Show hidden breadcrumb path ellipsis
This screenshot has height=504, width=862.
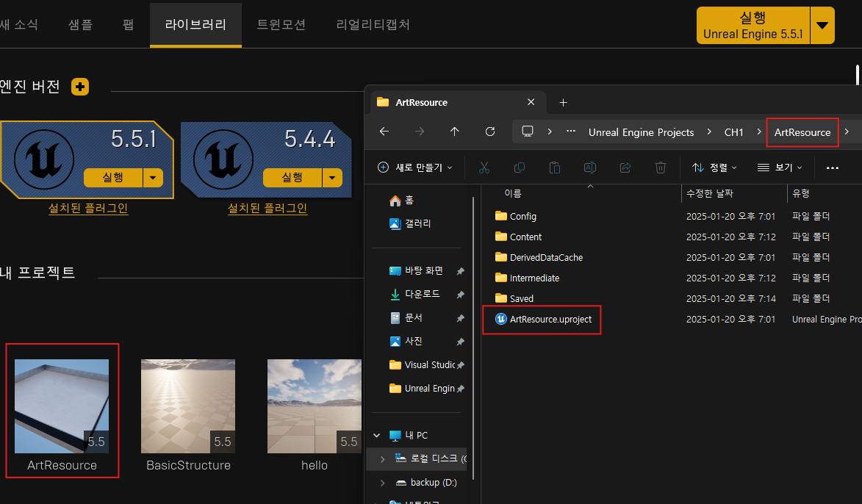click(571, 132)
